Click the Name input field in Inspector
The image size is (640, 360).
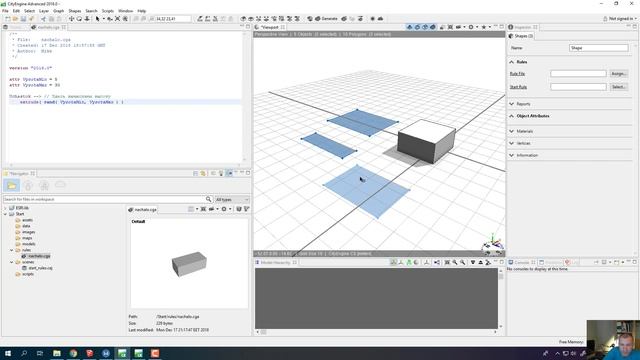[598, 48]
